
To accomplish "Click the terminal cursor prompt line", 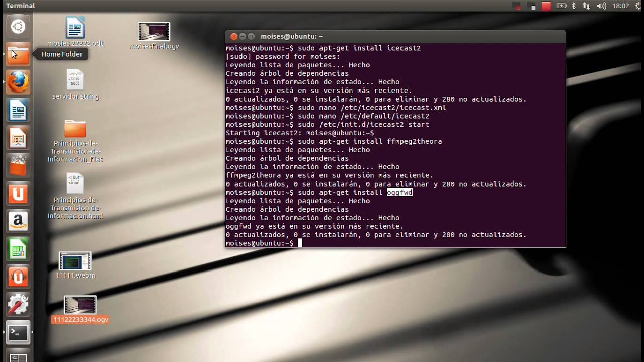I will pyautogui.click(x=264, y=243).
